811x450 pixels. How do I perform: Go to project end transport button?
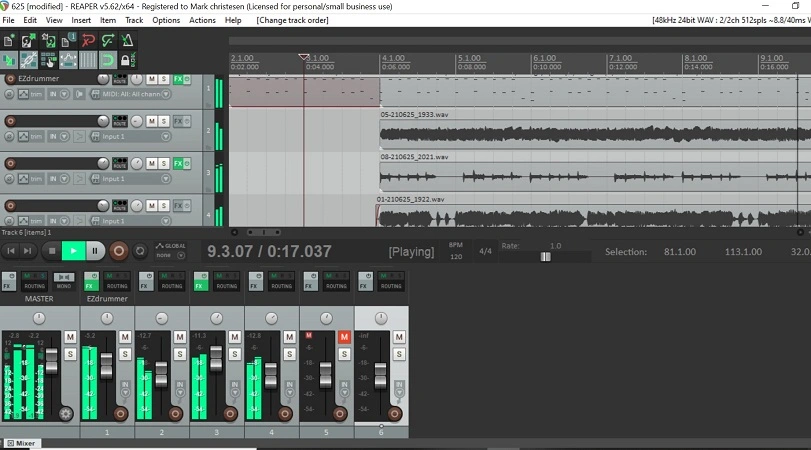(x=28, y=251)
